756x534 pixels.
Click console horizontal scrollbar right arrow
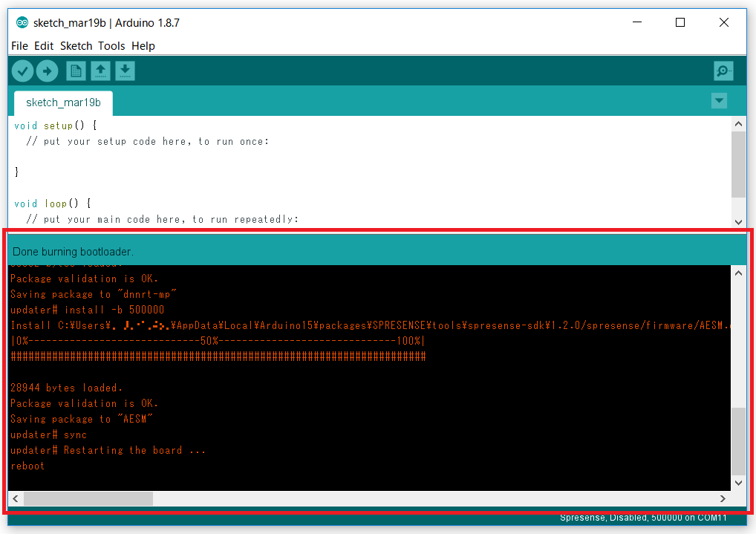point(723,498)
